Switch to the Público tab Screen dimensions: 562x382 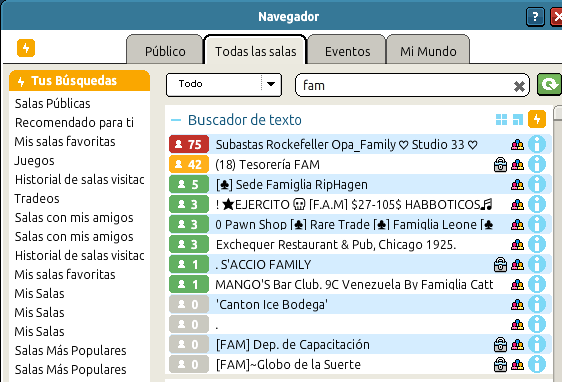click(x=165, y=51)
